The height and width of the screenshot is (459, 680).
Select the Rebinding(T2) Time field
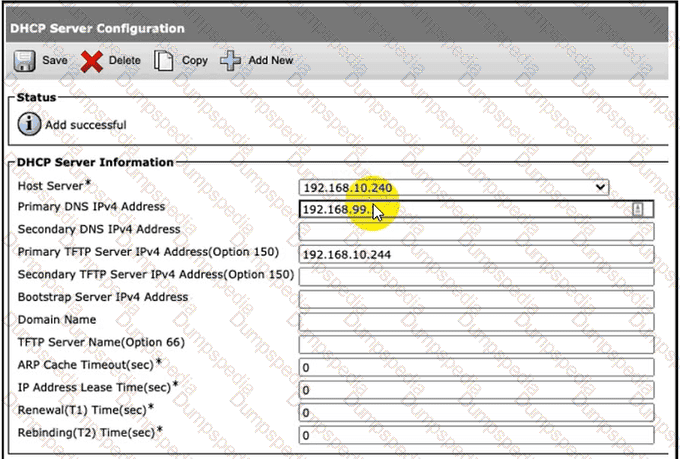click(x=476, y=435)
